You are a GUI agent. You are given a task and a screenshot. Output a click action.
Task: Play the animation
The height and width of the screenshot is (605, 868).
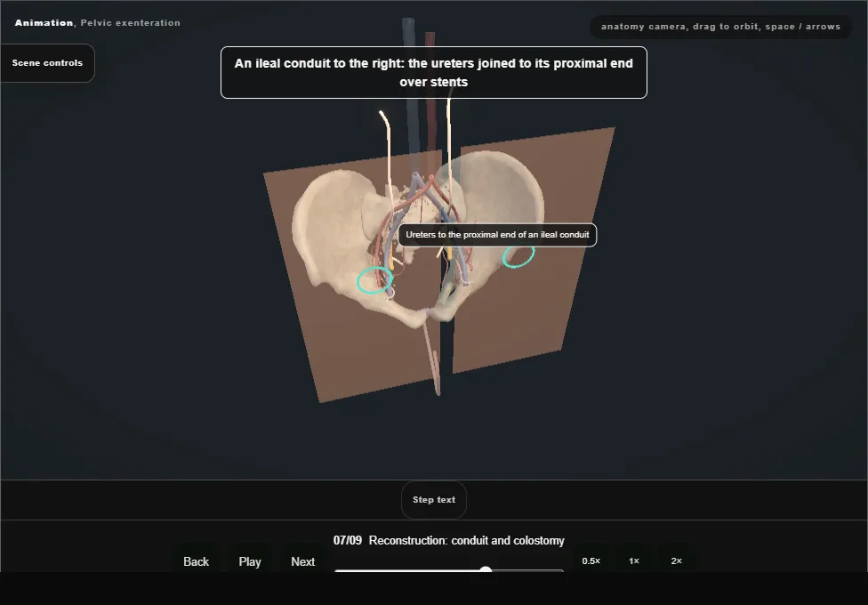coord(250,561)
